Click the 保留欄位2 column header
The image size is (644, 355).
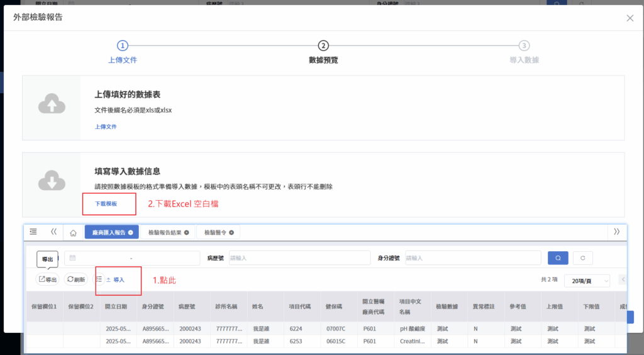(x=81, y=307)
